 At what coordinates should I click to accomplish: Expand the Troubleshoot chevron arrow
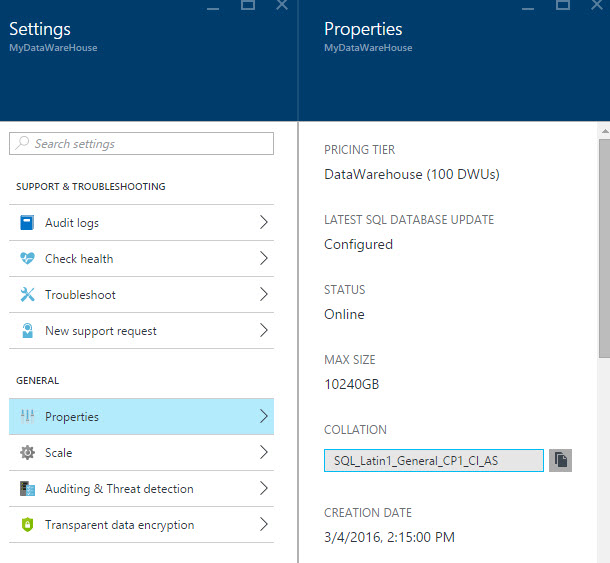264,295
